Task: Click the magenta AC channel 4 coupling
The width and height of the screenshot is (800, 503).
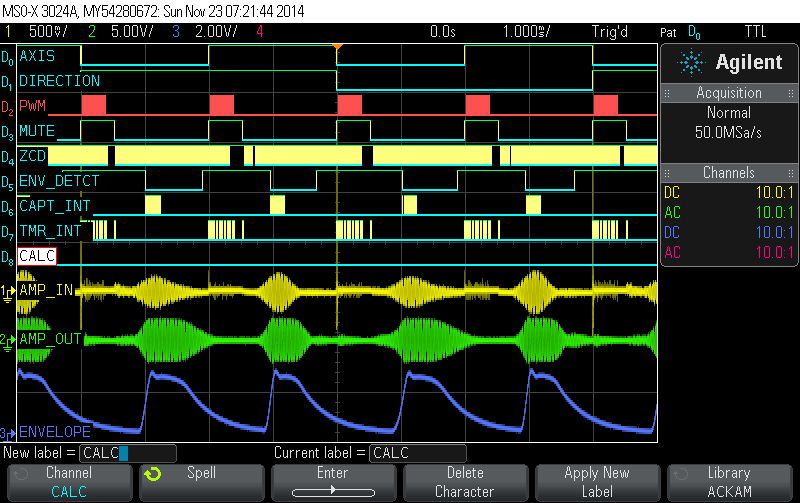Action: click(672, 253)
